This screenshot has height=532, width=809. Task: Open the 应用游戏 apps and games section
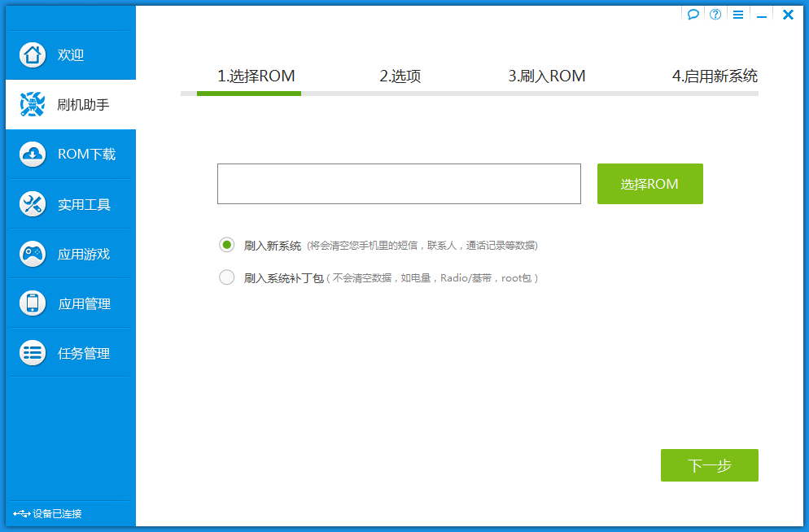click(x=70, y=254)
